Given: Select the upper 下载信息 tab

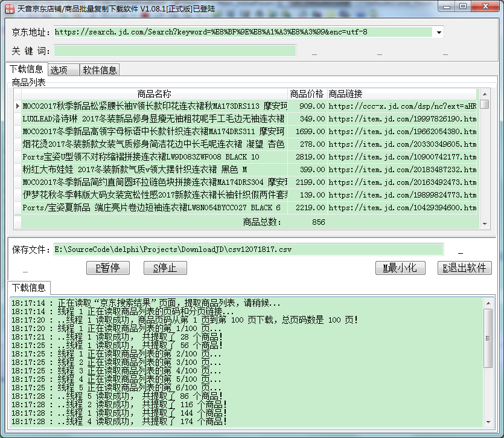Looking at the screenshot, I should pyautogui.click(x=26, y=69).
